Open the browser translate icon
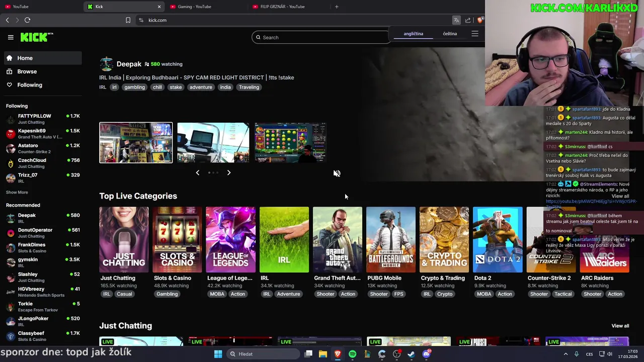Viewport: 644px width, 362px height. [x=456, y=20]
